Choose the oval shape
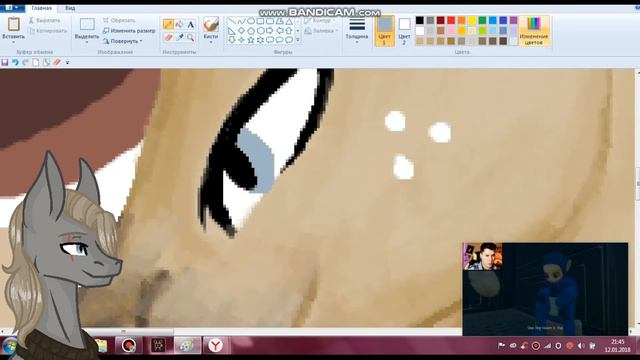Image resolution: width=640 pixels, height=360 pixels. point(251,21)
